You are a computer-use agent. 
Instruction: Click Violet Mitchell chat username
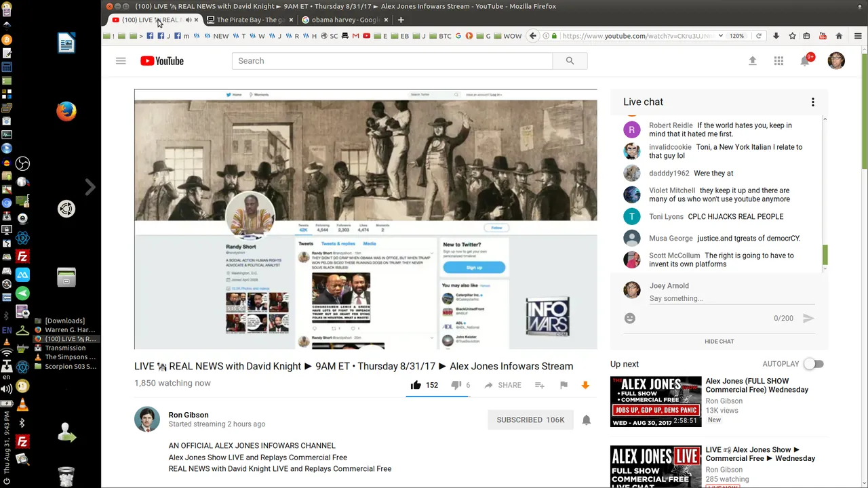(x=672, y=190)
